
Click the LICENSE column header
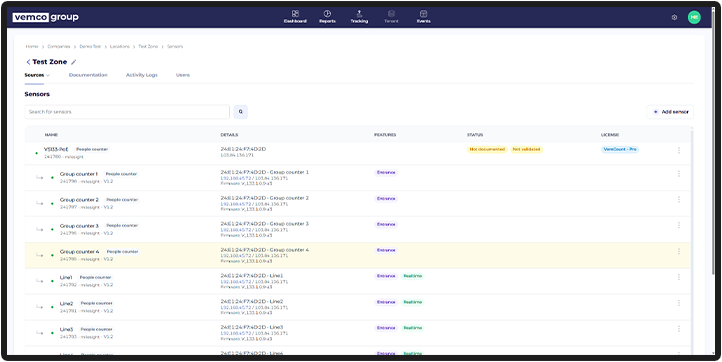coord(610,135)
